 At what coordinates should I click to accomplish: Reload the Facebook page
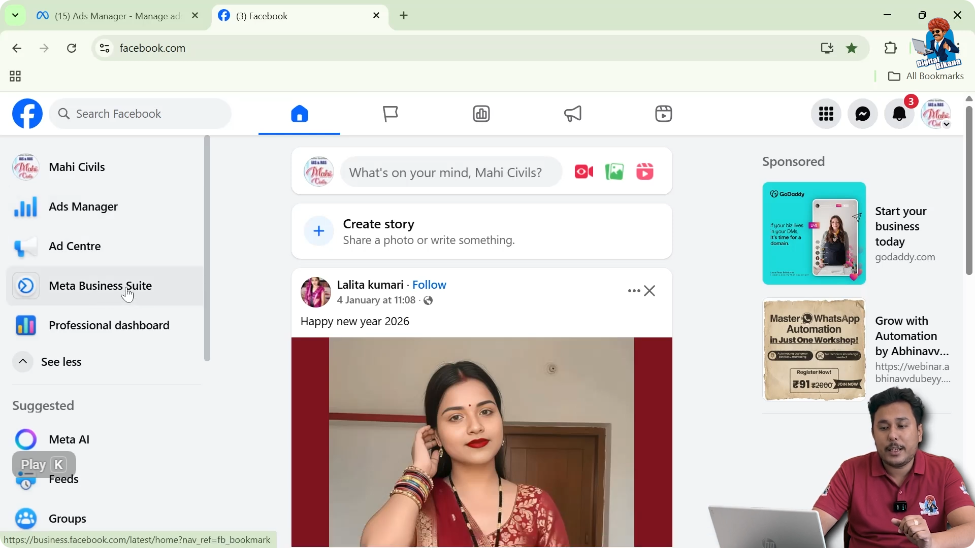(x=72, y=48)
